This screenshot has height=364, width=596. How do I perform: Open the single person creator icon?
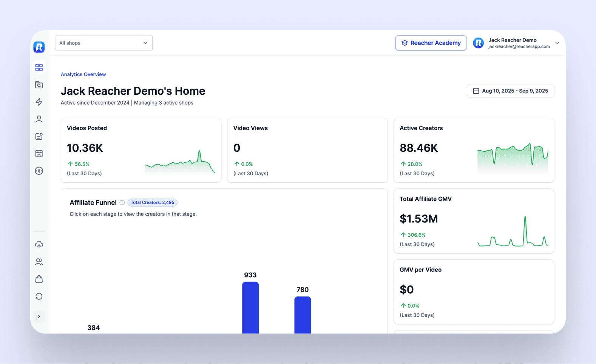coord(39,119)
